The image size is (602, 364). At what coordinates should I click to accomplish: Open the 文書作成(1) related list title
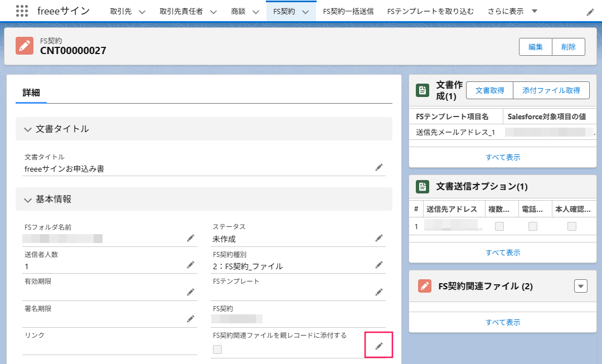(449, 90)
